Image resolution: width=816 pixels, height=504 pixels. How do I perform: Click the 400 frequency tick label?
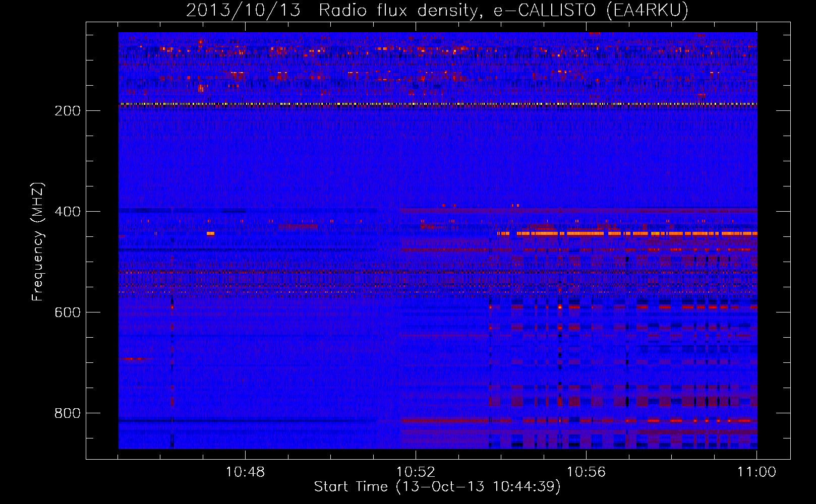68,212
